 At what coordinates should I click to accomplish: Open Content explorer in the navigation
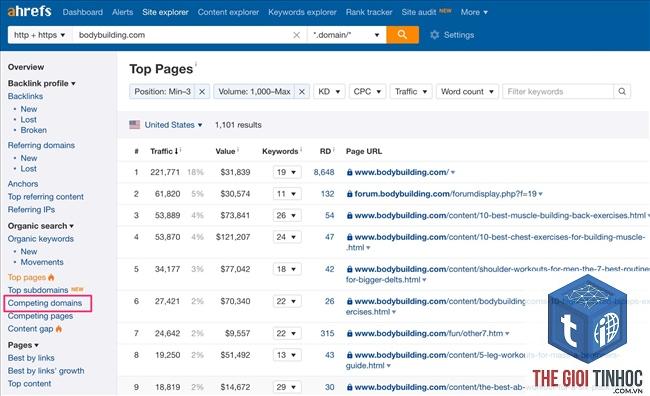pos(228,12)
